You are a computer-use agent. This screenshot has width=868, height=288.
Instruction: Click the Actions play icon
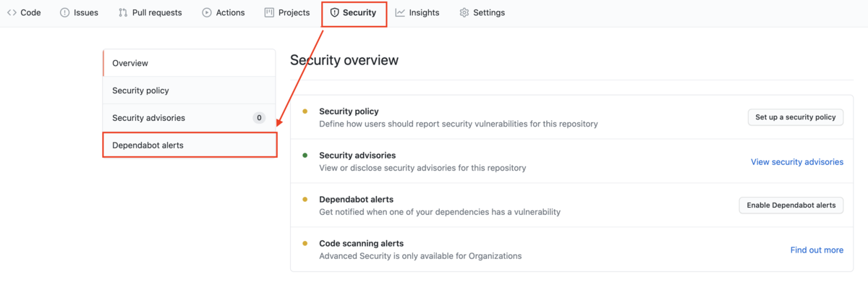click(207, 12)
